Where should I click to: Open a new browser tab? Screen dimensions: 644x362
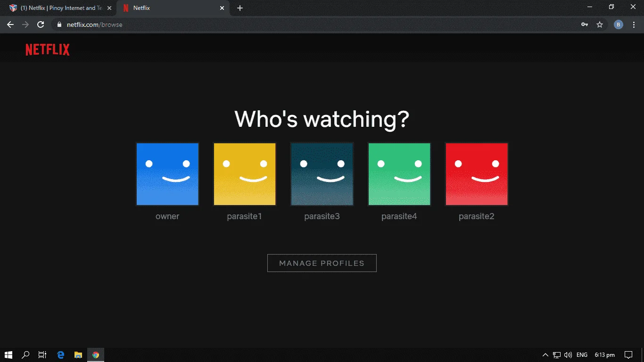tap(240, 8)
